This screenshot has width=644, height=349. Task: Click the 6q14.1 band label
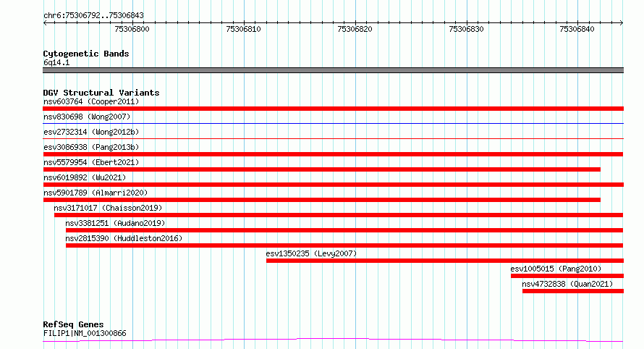click(56, 62)
